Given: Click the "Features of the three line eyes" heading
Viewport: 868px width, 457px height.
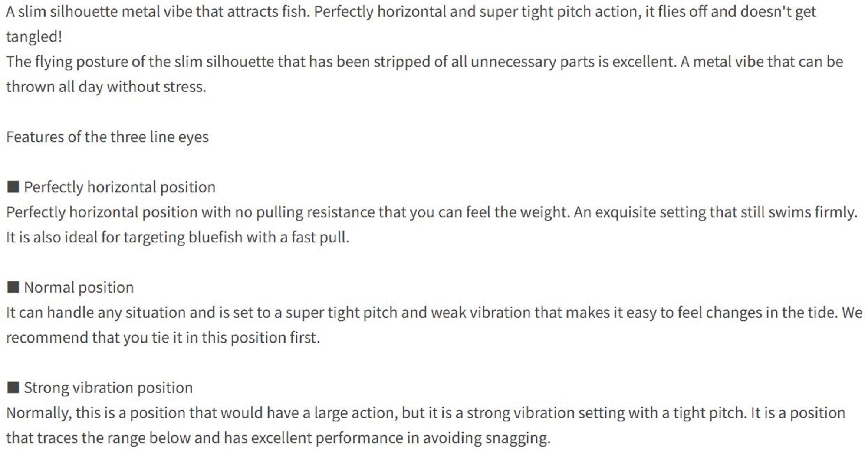Looking at the screenshot, I should click(107, 137).
